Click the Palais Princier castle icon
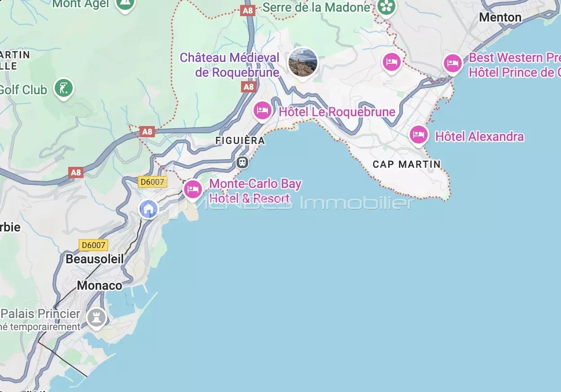The width and height of the screenshot is (561, 392). tap(96, 318)
